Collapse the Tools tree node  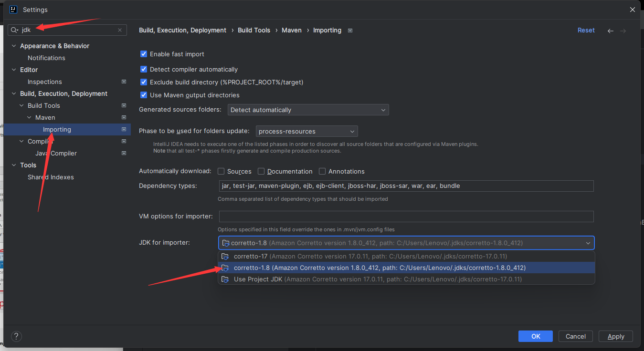[14, 165]
